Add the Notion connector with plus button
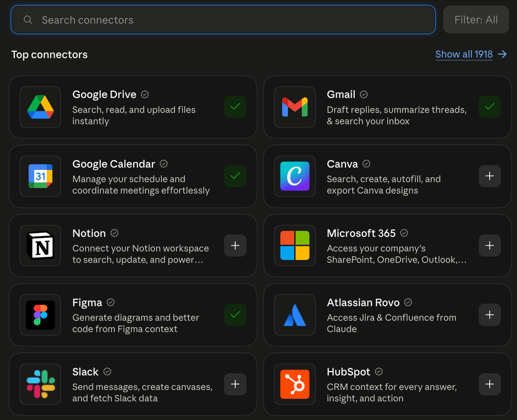Screen dimensions: 517x420 [235, 246]
